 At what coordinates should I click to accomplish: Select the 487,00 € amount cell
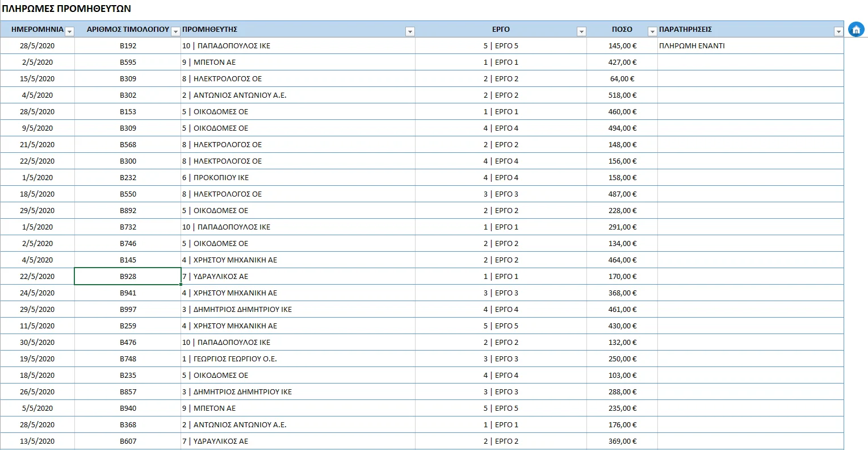(622, 194)
